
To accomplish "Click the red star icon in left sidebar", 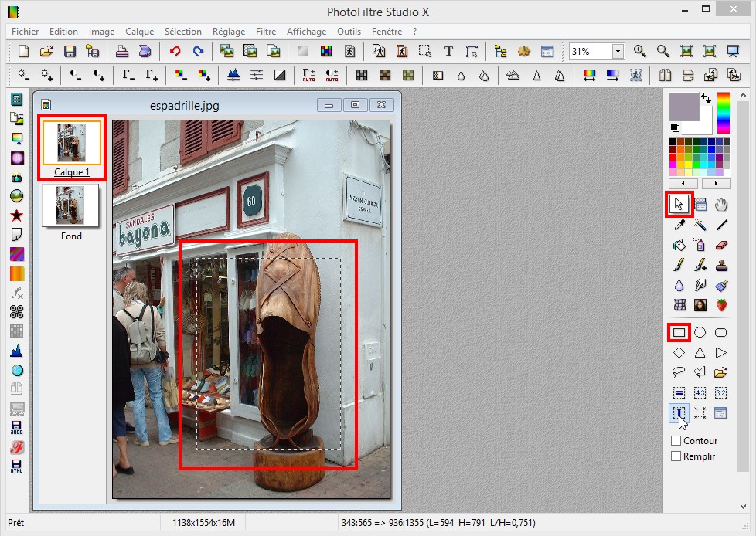I will 16,215.
